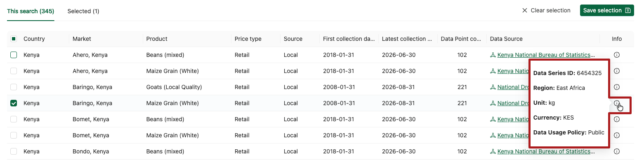The image size is (644, 160).
Task: Click Region: East Africa in tooltip
Action: coord(559,88)
